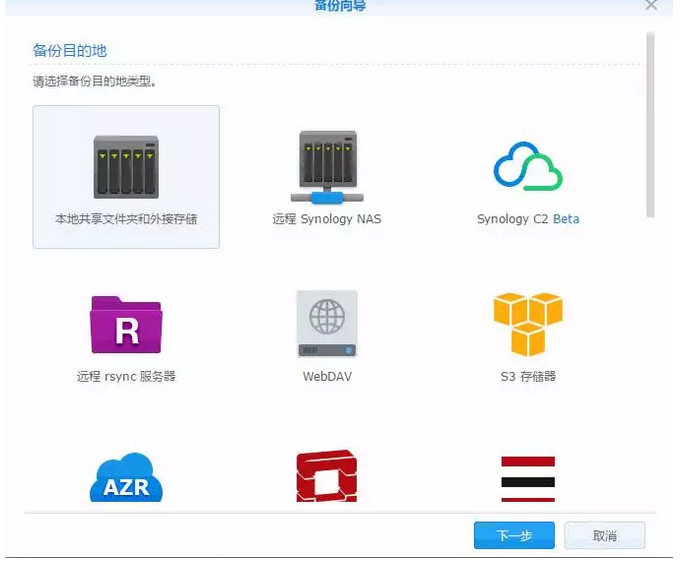Click the 取消 cancel button
This screenshot has height=568, width=694.
(x=605, y=536)
